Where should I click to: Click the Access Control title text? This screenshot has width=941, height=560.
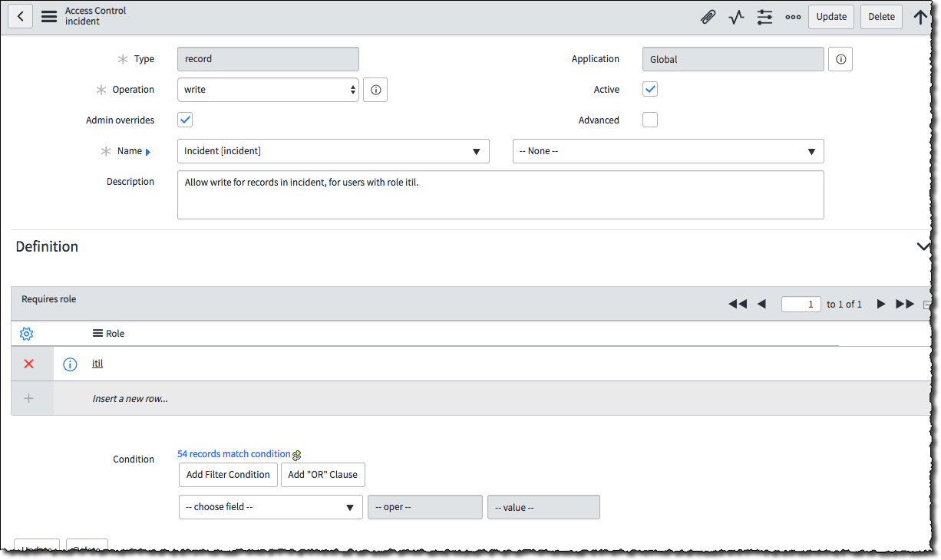coord(96,11)
